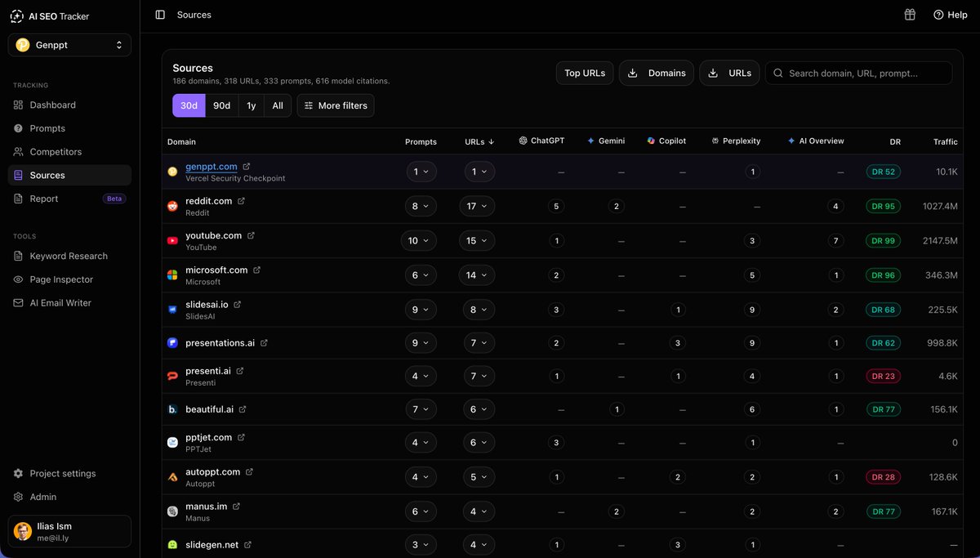Expand Prompts dropdown for beautiful.ai
This screenshot has height=558, width=980.
pyautogui.click(x=421, y=409)
